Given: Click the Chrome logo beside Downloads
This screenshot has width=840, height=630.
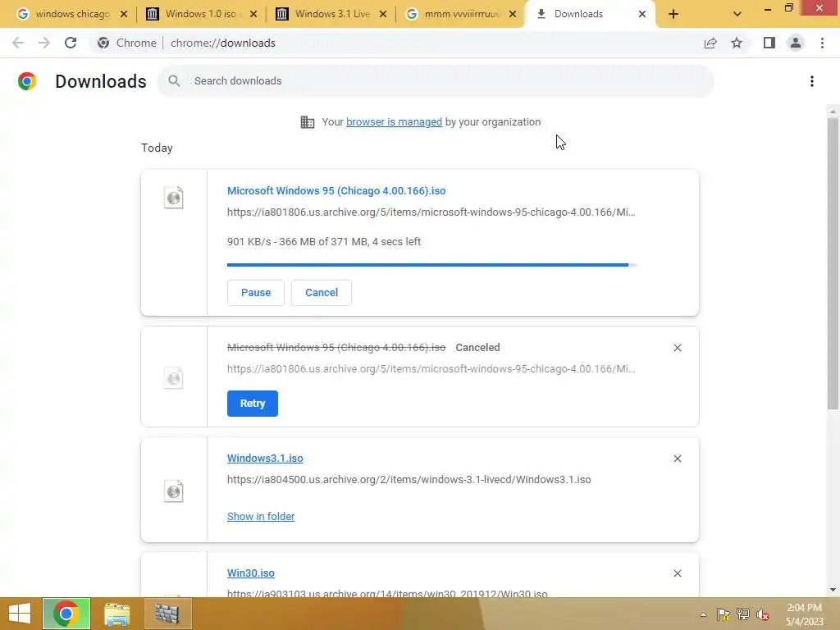Looking at the screenshot, I should [x=27, y=81].
